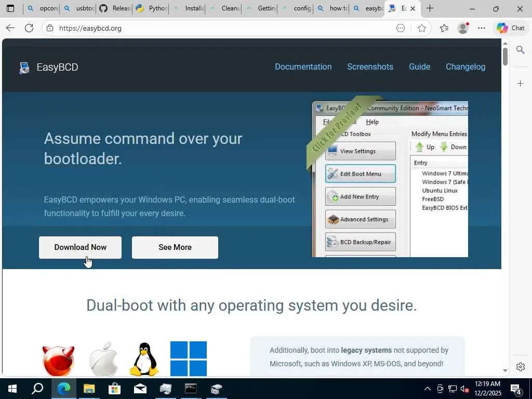Open the network tray icon
The height and width of the screenshot is (399, 532).
tap(453, 389)
